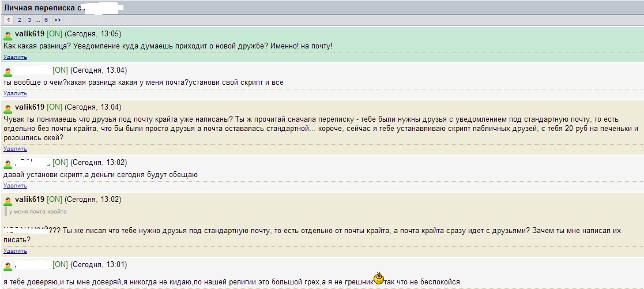The width and height of the screenshot is (644, 289).
Task: Click valik619's avatar icon on the 13:05 message
Action: 8,35
